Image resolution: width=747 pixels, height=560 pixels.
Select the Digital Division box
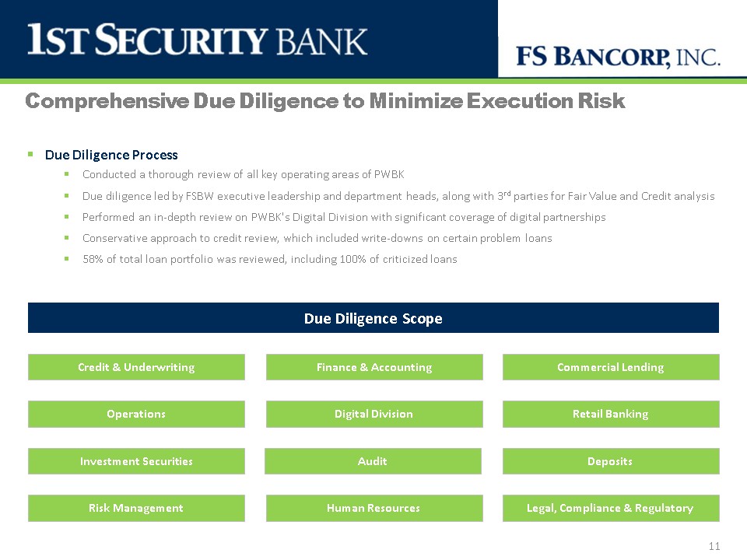tap(374, 414)
